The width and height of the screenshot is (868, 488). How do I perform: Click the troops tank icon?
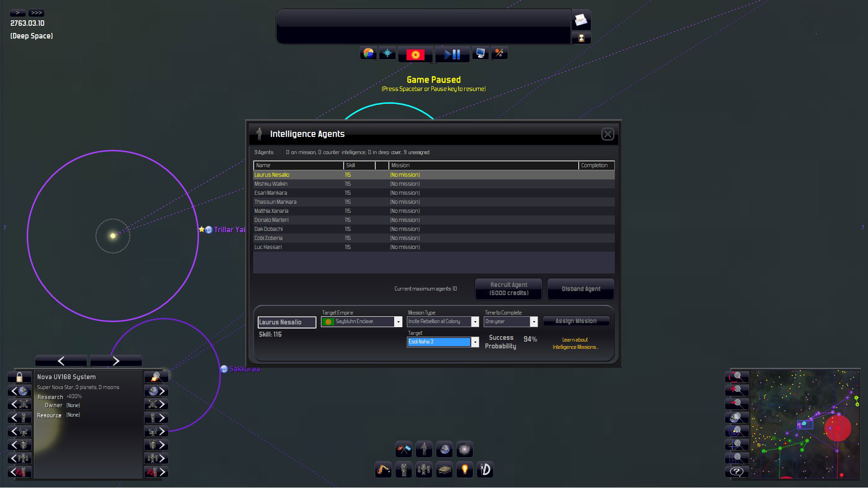pyautogui.click(x=444, y=469)
